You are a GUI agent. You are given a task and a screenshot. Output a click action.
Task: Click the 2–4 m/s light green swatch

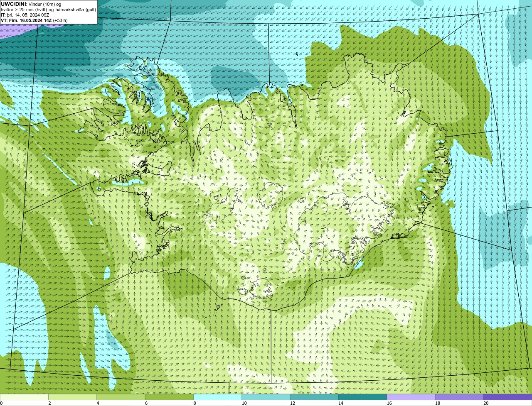73,397
